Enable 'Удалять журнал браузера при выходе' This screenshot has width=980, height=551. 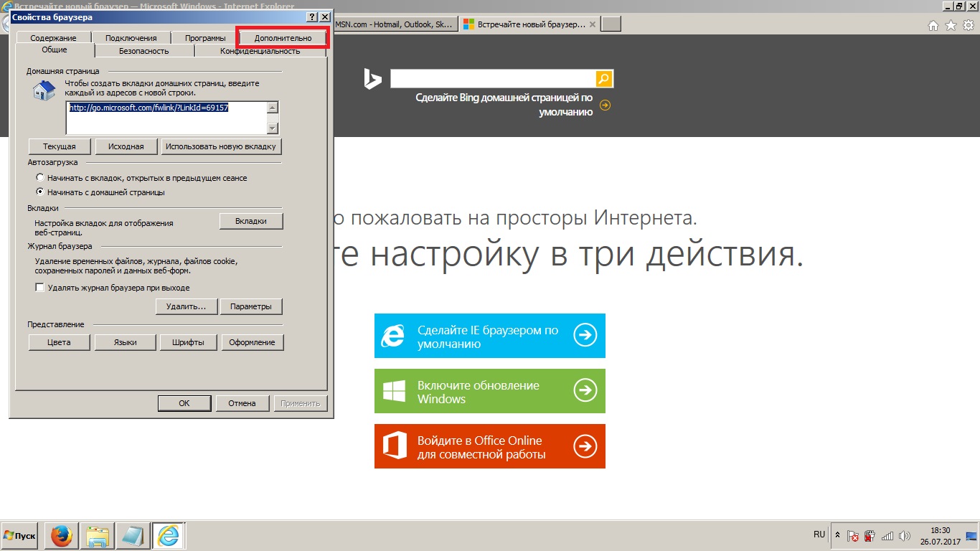click(40, 288)
